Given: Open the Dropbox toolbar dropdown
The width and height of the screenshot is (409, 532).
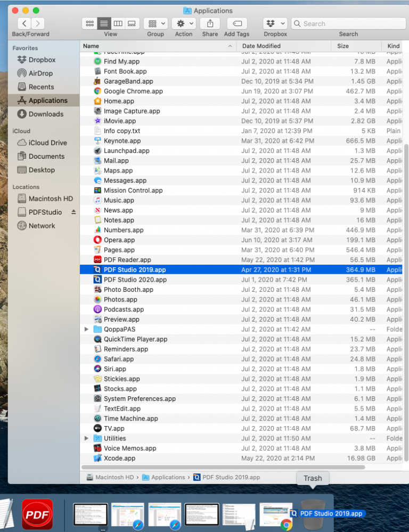Looking at the screenshot, I should pyautogui.click(x=275, y=23).
